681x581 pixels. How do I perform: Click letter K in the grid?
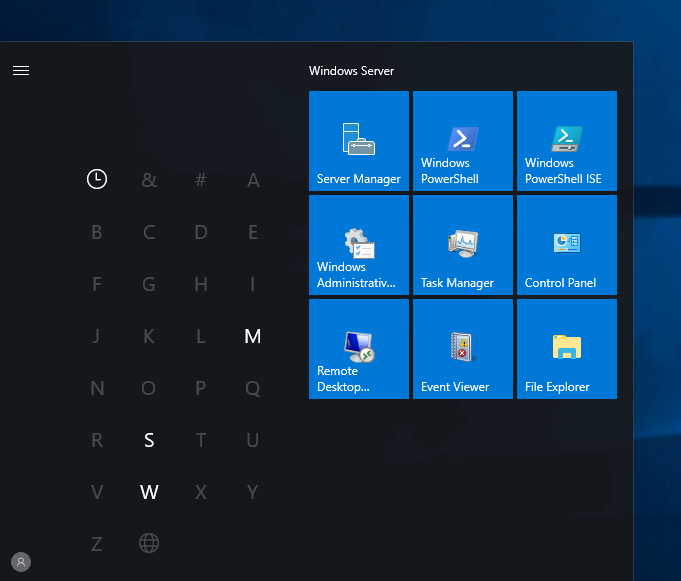[149, 336]
